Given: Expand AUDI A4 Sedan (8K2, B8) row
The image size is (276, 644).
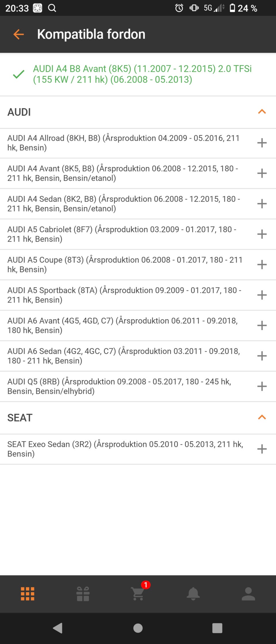Looking at the screenshot, I should tap(262, 204).
